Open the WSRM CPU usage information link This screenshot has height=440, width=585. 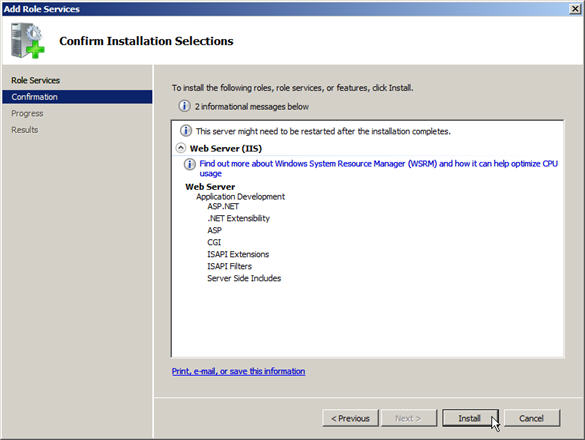click(378, 168)
